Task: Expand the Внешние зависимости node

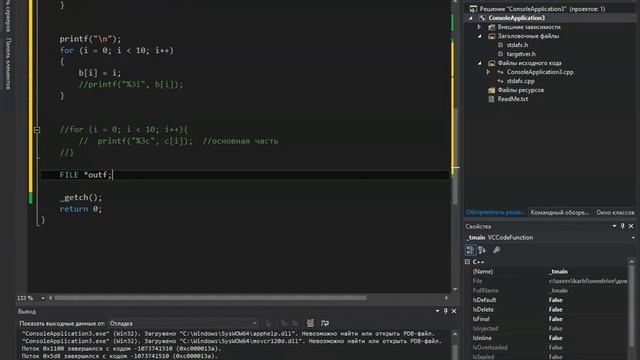Action: (x=480, y=27)
